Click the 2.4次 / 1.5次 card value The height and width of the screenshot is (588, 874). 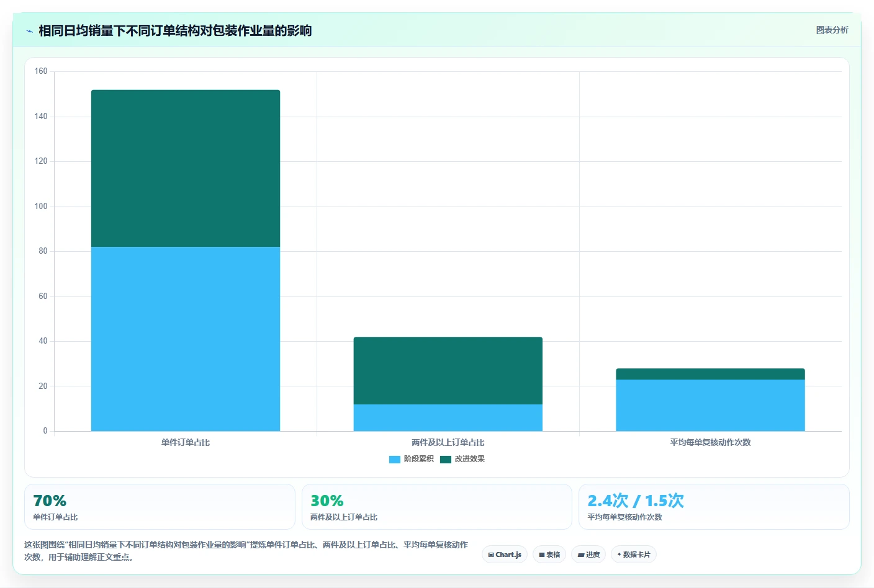[636, 501]
